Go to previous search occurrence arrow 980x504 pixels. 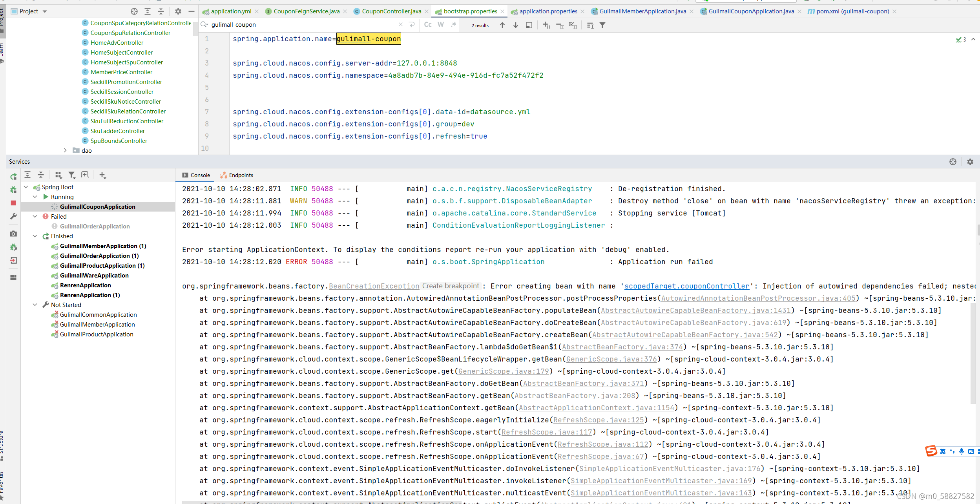(502, 25)
